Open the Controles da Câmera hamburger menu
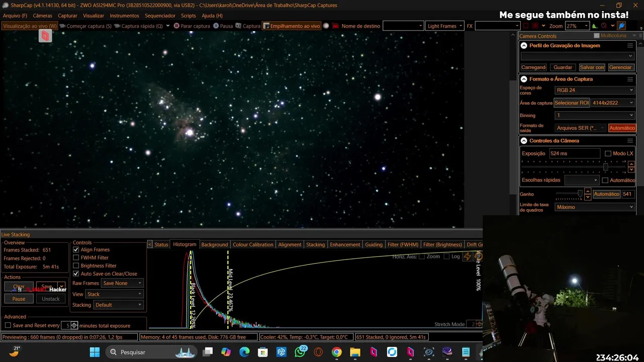644x362 pixels. [630, 141]
